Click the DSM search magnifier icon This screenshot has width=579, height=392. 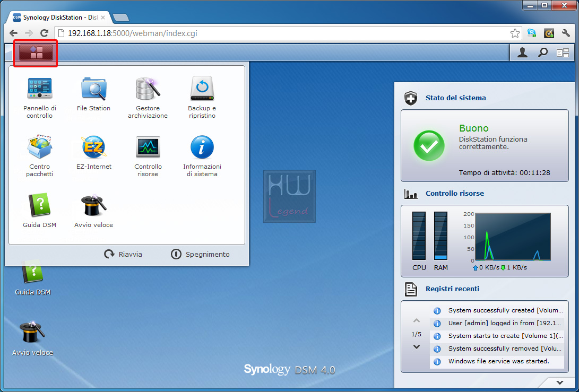pyautogui.click(x=542, y=53)
